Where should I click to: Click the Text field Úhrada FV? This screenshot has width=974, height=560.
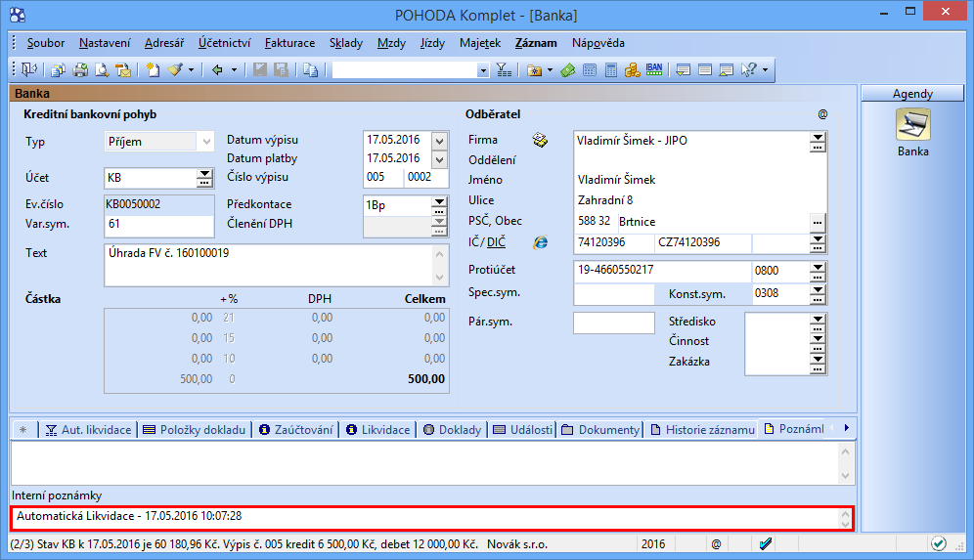tap(268, 265)
